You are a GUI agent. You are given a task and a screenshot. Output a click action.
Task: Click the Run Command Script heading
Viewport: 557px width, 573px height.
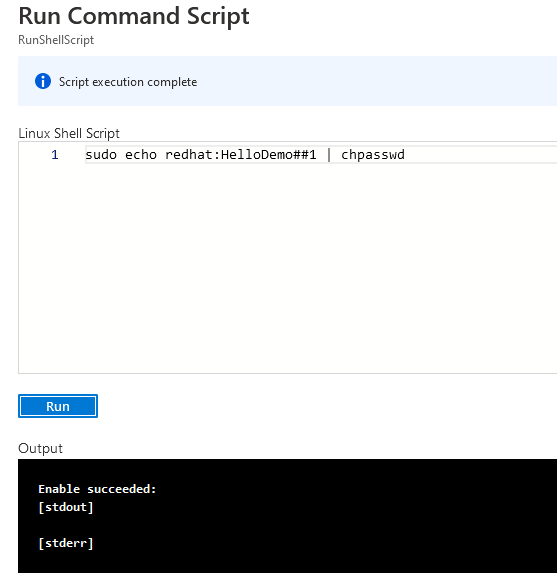click(x=134, y=16)
